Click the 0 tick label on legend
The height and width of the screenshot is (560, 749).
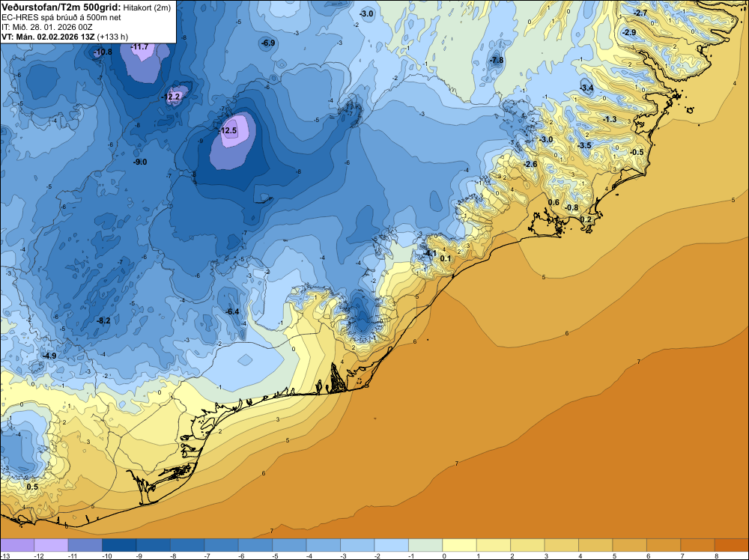445,556
